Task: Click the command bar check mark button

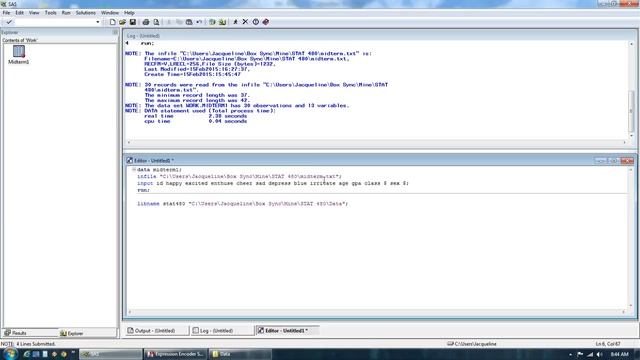Action: click(9, 22)
